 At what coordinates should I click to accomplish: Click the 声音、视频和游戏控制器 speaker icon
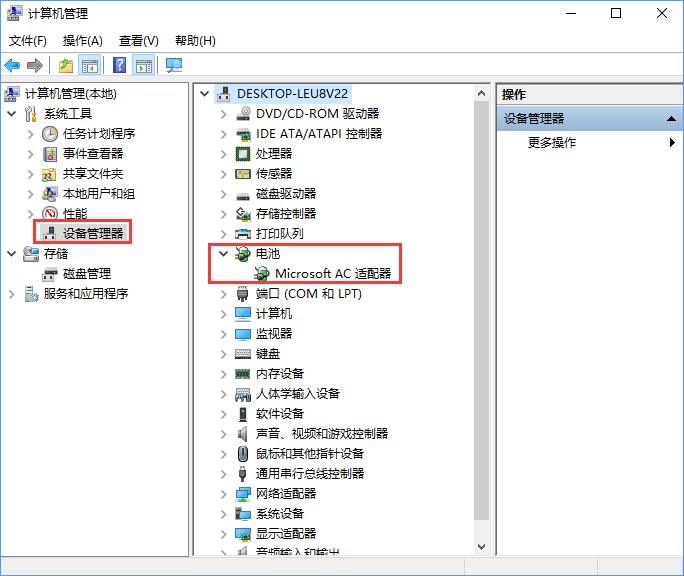243,434
